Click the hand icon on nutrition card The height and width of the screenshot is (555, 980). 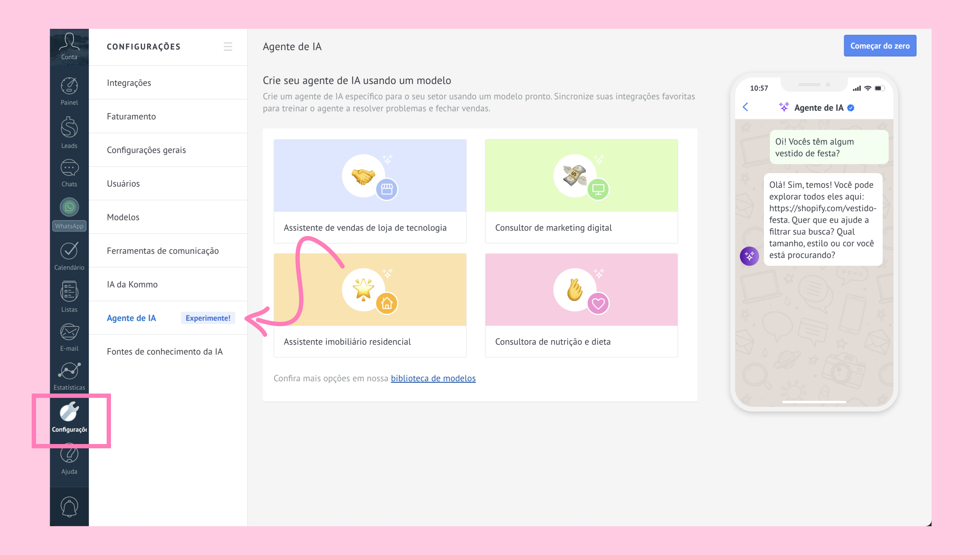575,290
